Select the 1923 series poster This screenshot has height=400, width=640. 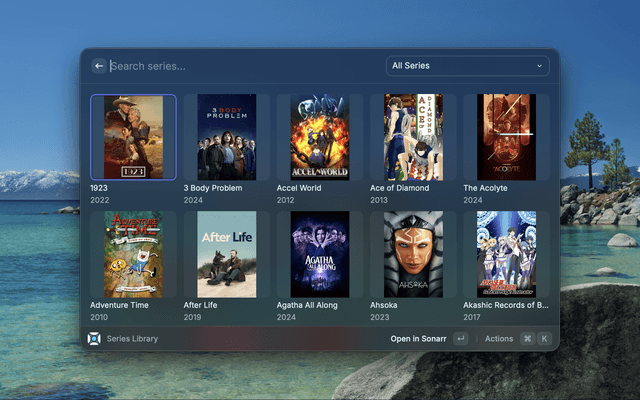133,137
